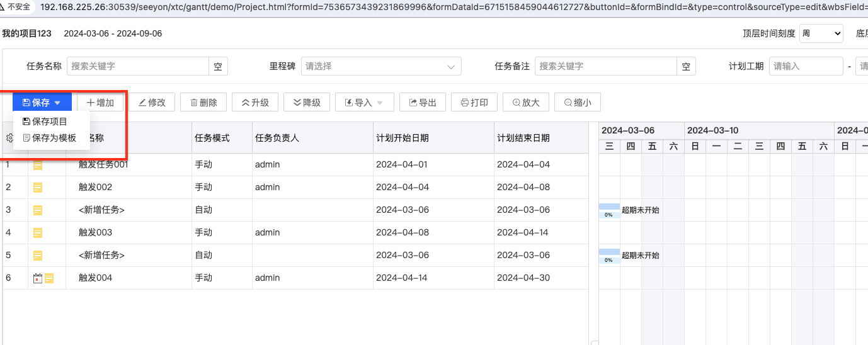
Task: Open the 导入 import dropdown
Action: 364,103
